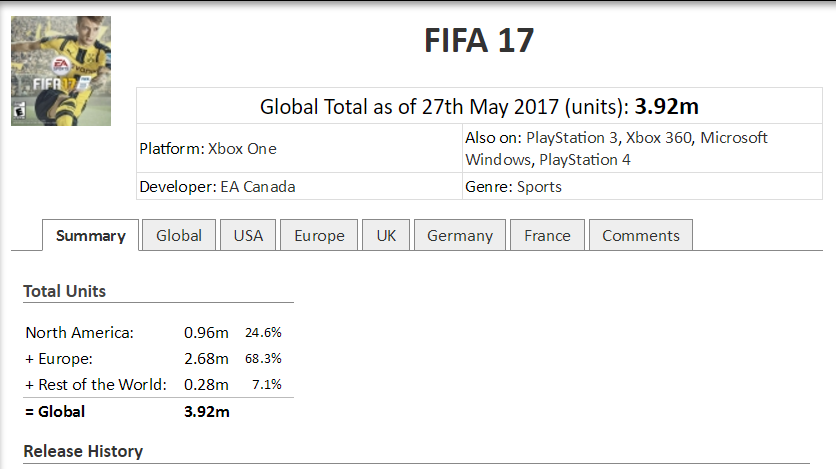Click the FIFA 17 cover art thumbnail
The image size is (836, 469).
pyautogui.click(x=60, y=71)
